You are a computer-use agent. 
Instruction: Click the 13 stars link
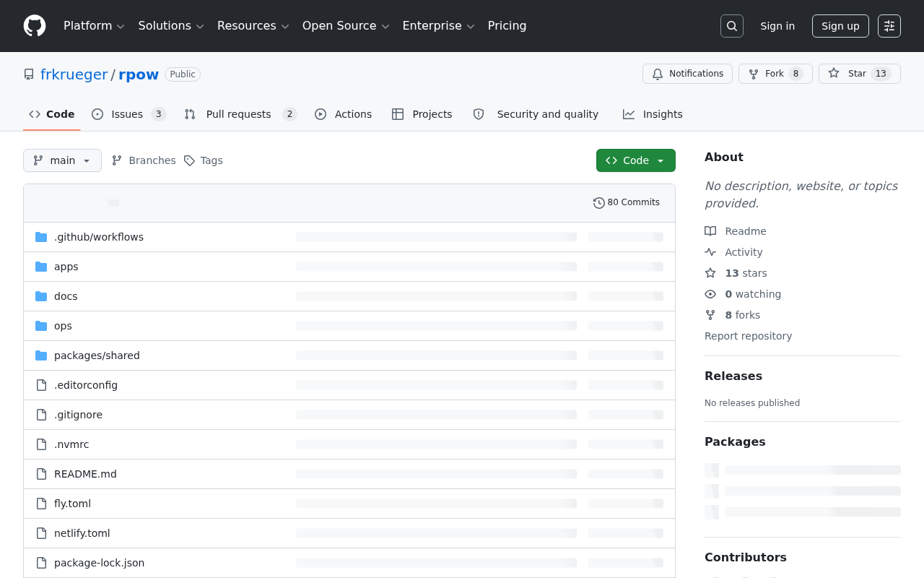746,273
